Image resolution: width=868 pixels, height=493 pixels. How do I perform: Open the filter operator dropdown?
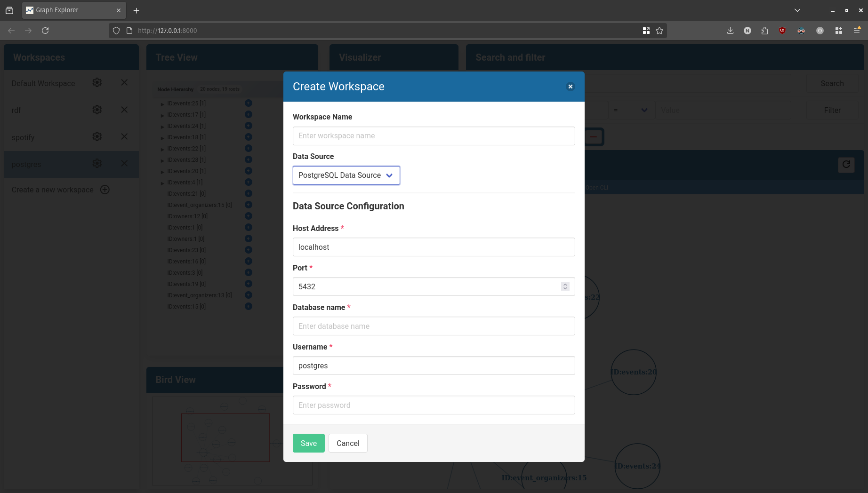(x=631, y=110)
